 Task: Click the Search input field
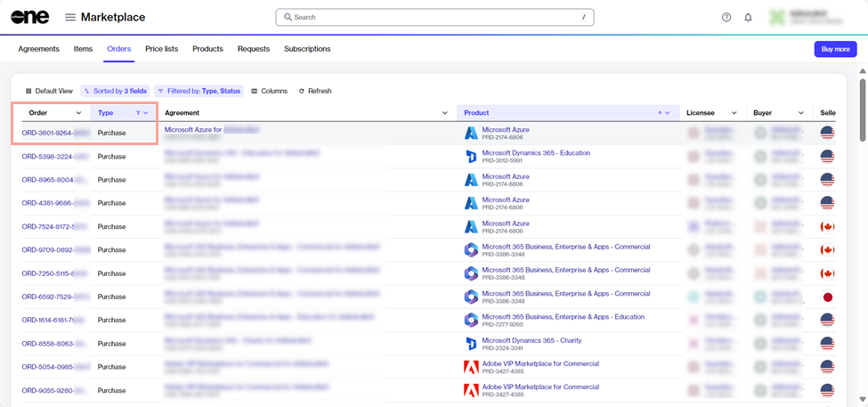click(434, 17)
